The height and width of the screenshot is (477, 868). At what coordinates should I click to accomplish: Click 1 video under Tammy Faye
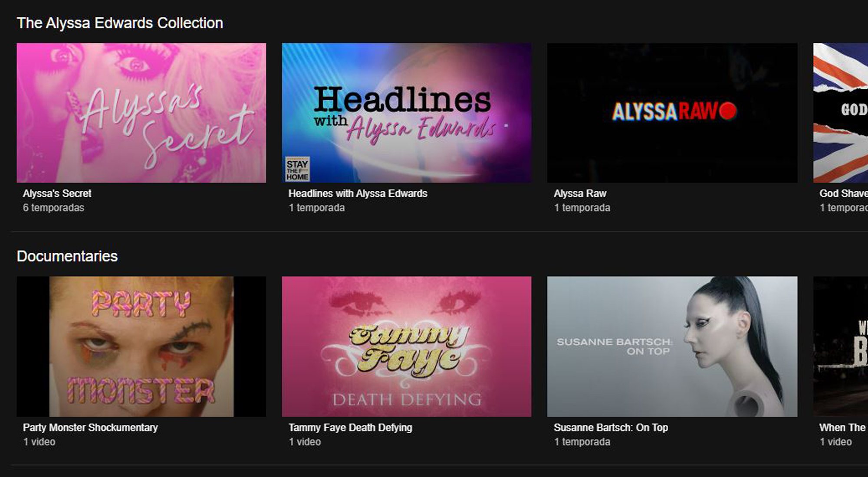click(305, 442)
